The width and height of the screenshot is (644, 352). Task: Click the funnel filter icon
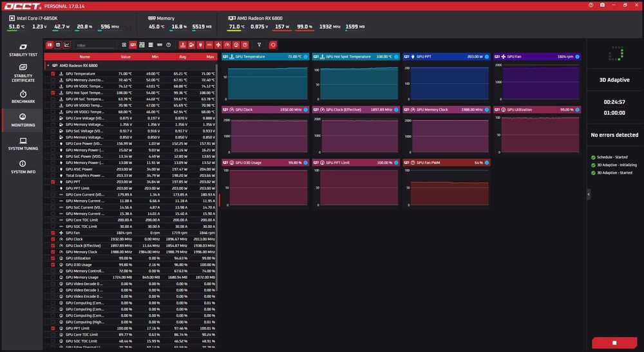[259, 44]
